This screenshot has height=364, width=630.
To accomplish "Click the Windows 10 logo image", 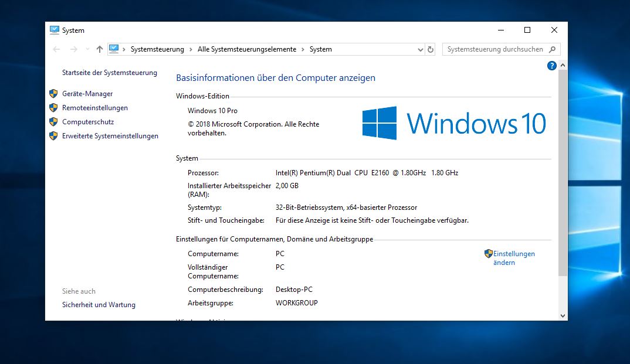I will coord(454,123).
